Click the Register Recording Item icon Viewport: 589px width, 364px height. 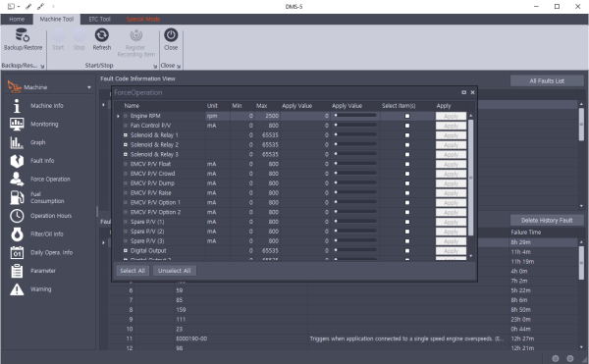coord(136,35)
